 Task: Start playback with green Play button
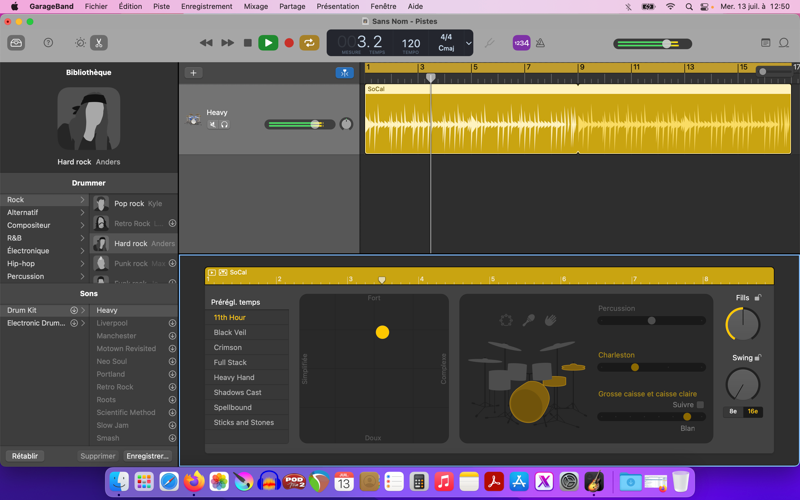pyautogui.click(x=268, y=43)
